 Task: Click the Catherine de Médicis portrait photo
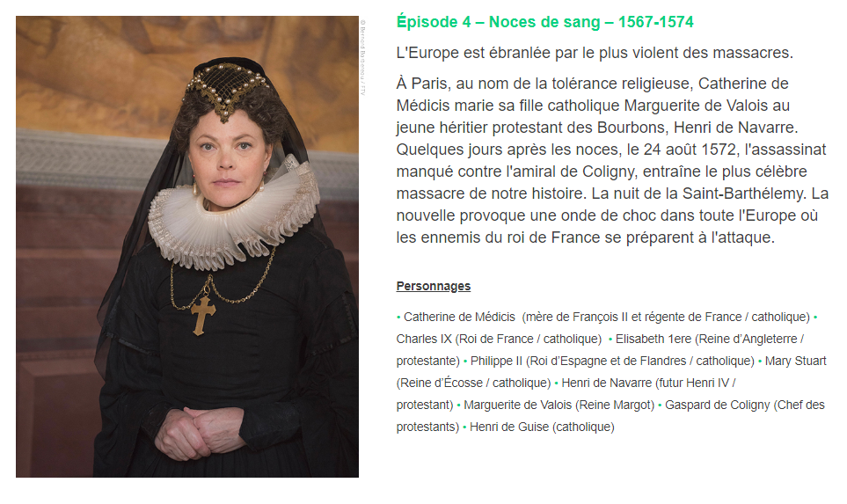click(x=186, y=246)
